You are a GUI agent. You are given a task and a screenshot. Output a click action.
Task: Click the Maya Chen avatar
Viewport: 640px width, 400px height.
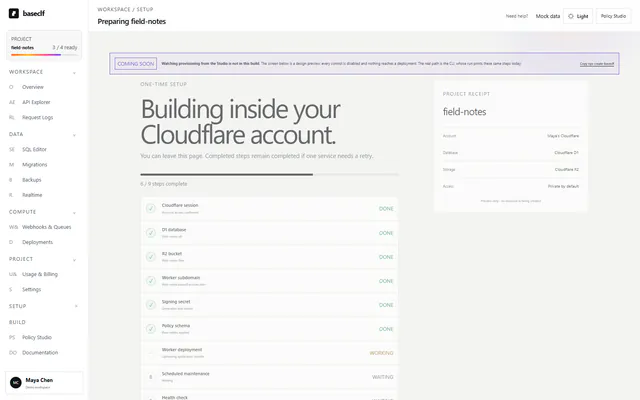16,382
